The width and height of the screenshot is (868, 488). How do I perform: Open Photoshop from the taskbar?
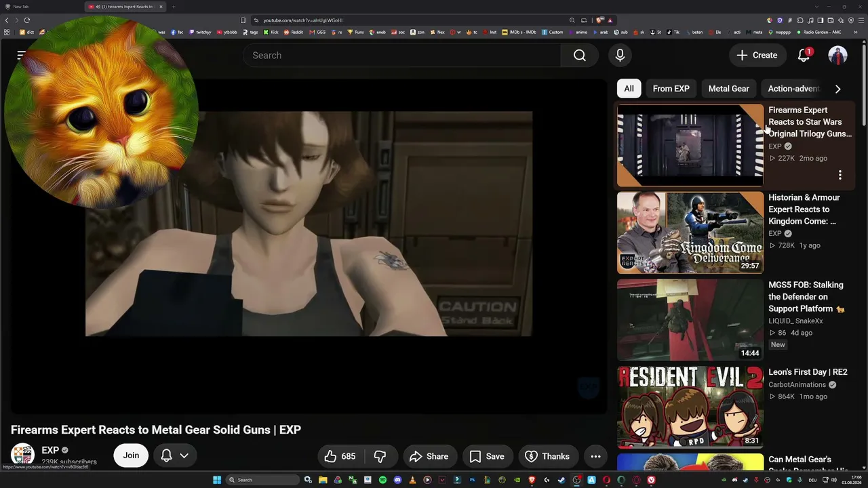point(472,480)
